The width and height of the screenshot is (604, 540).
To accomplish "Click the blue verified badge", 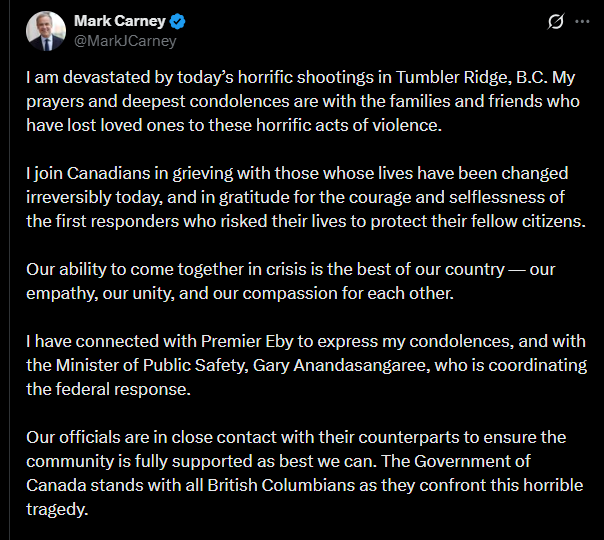I will (x=177, y=22).
